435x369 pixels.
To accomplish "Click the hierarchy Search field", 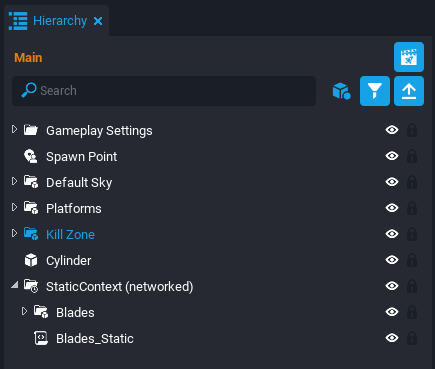I will (164, 91).
